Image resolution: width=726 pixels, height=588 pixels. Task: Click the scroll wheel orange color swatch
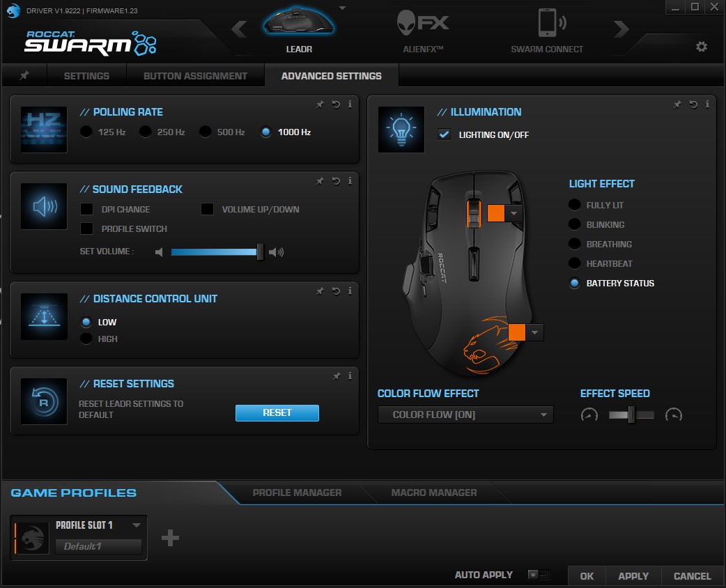tap(496, 213)
